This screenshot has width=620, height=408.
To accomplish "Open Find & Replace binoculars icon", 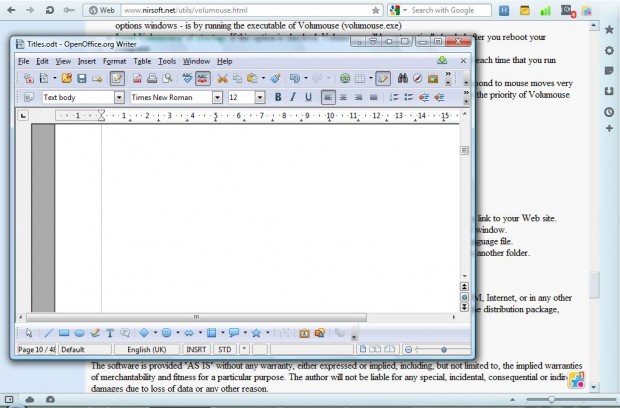I will 403,78.
